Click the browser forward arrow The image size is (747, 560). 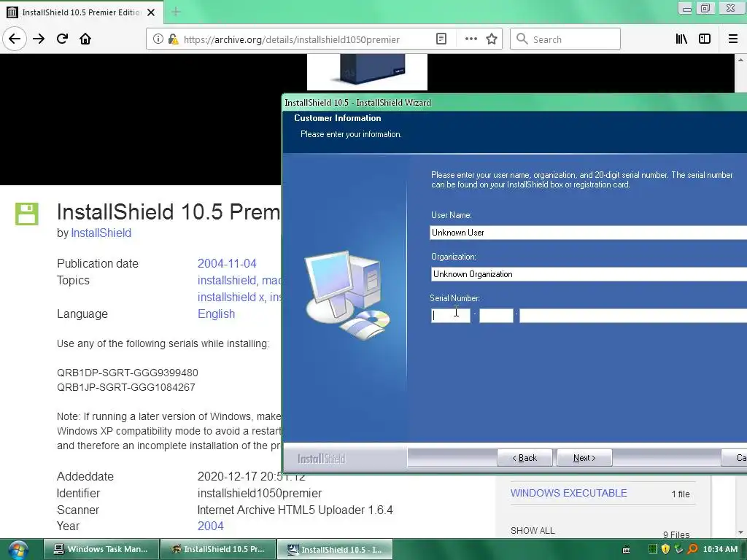click(39, 39)
